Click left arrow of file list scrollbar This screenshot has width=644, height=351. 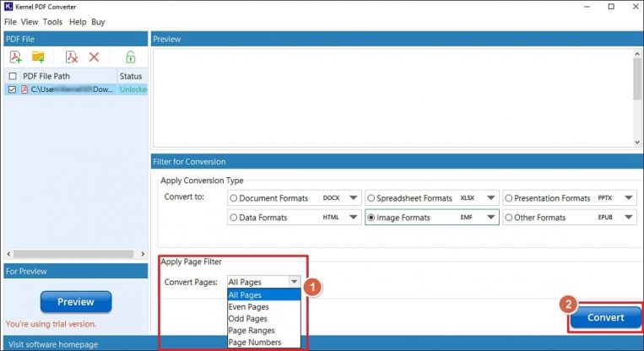[8, 254]
